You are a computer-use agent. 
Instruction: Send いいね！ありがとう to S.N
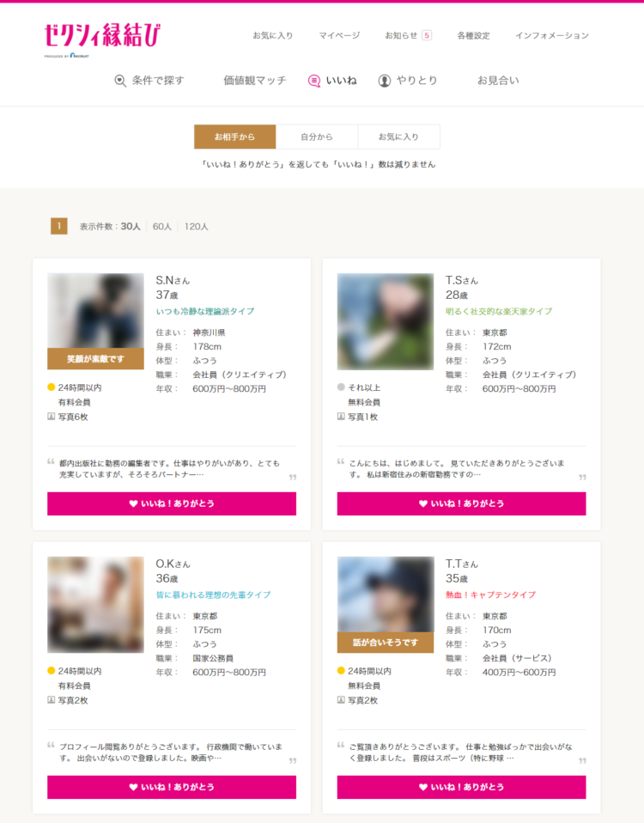(172, 503)
